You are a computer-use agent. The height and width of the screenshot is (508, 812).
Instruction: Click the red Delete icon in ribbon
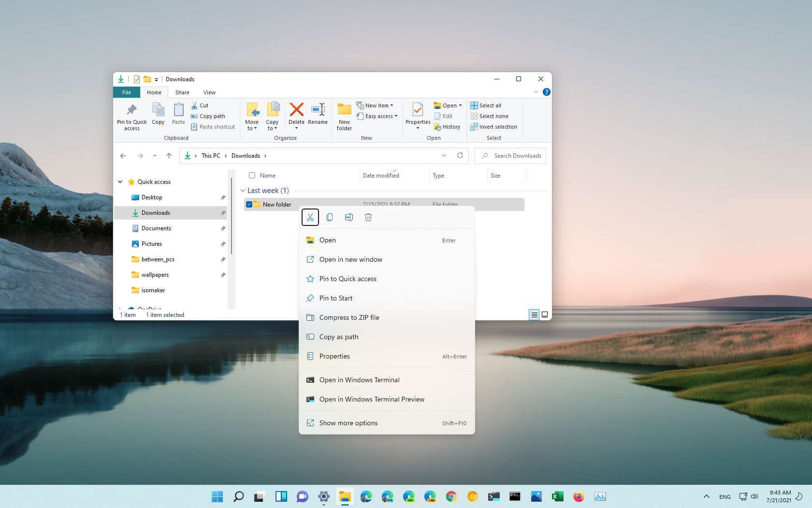(296, 110)
